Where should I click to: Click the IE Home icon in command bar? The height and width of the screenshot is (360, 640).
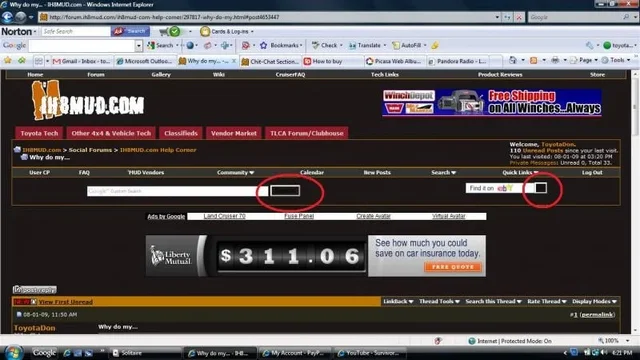click(x=513, y=60)
